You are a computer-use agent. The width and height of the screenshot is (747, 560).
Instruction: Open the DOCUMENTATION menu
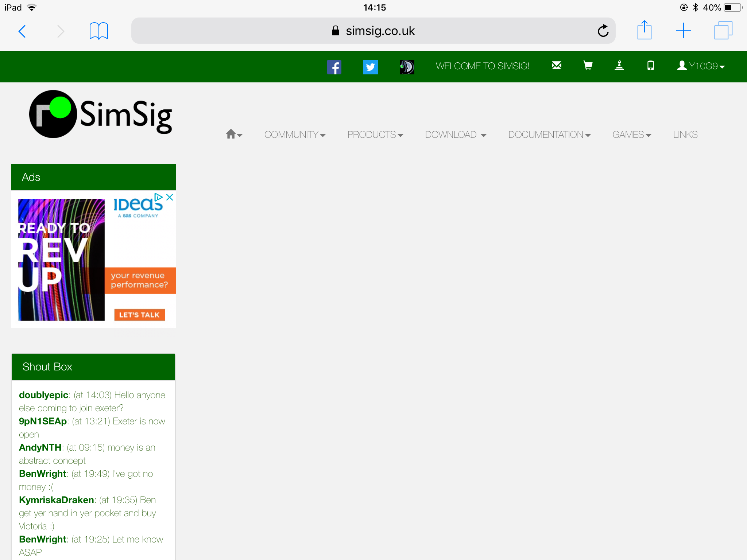pos(549,135)
